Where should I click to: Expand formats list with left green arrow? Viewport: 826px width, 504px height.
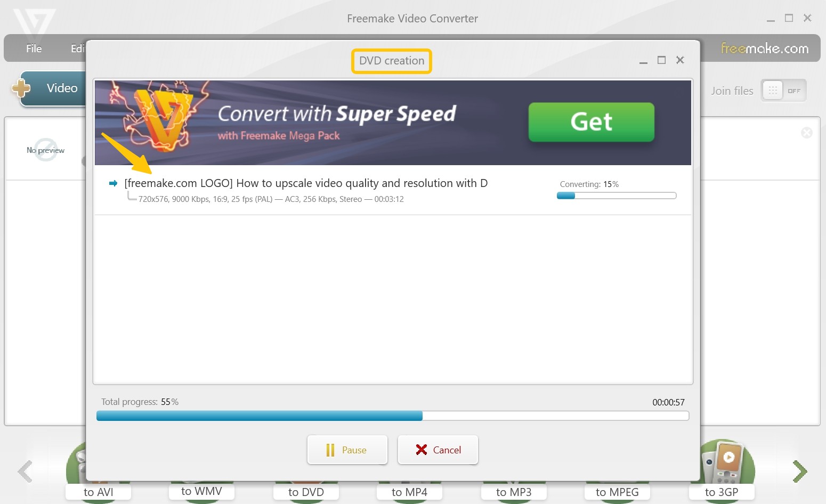[x=25, y=471]
